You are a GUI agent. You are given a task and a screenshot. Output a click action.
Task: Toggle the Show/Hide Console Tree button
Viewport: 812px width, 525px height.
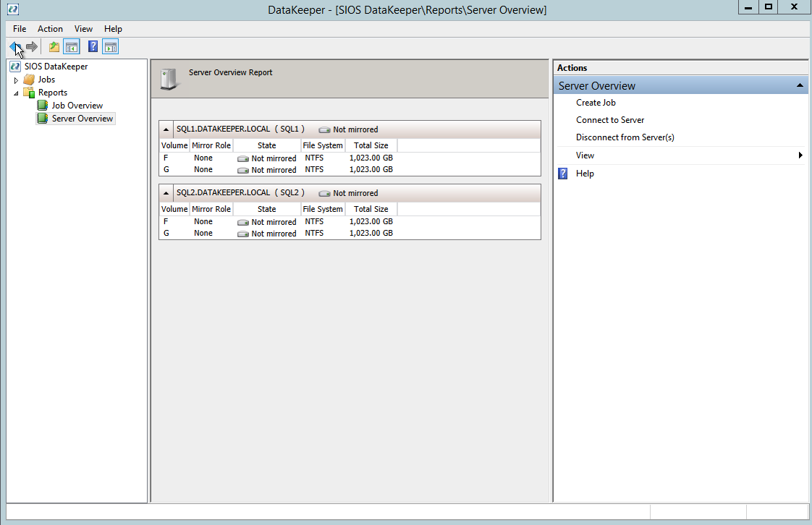click(72, 47)
